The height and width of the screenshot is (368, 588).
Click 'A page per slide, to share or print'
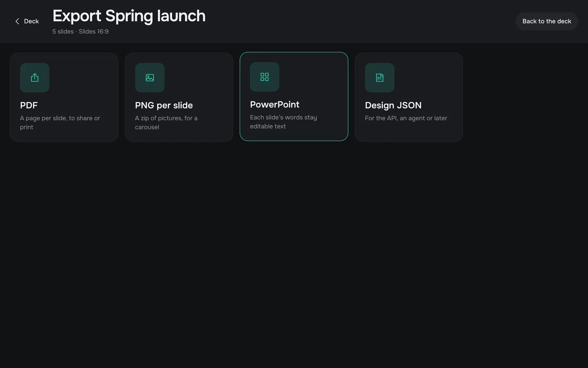(x=60, y=123)
